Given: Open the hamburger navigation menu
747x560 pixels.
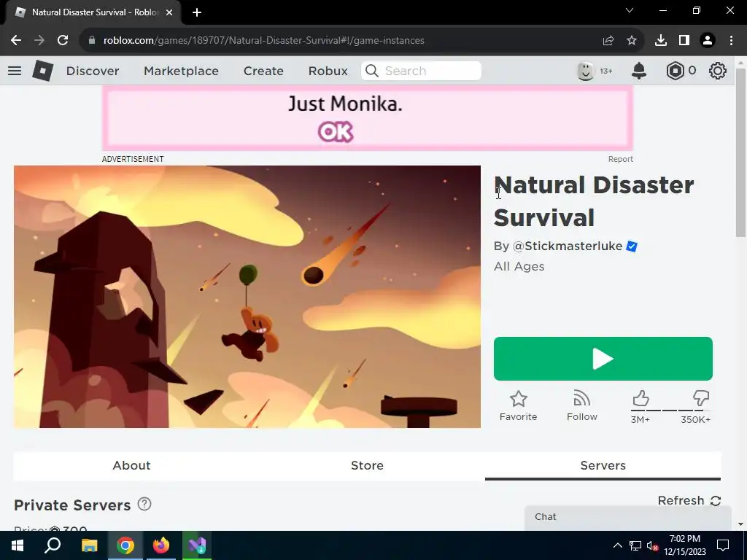Looking at the screenshot, I should pos(15,71).
